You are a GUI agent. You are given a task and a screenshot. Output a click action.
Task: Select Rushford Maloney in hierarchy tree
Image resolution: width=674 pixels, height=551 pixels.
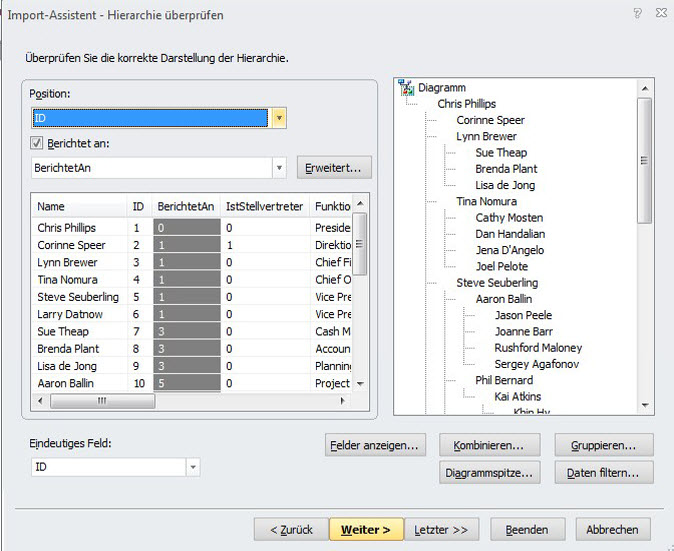coord(538,348)
